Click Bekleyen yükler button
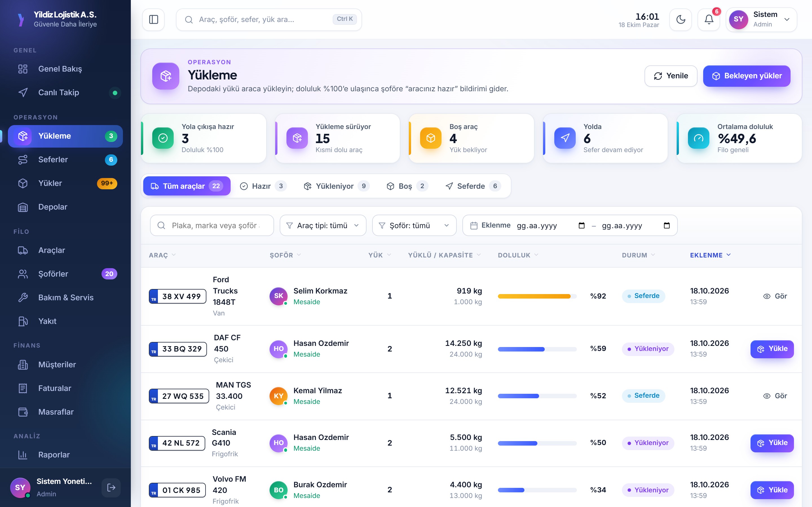This screenshot has width=812, height=507. pyautogui.click(x=747, y=76)
